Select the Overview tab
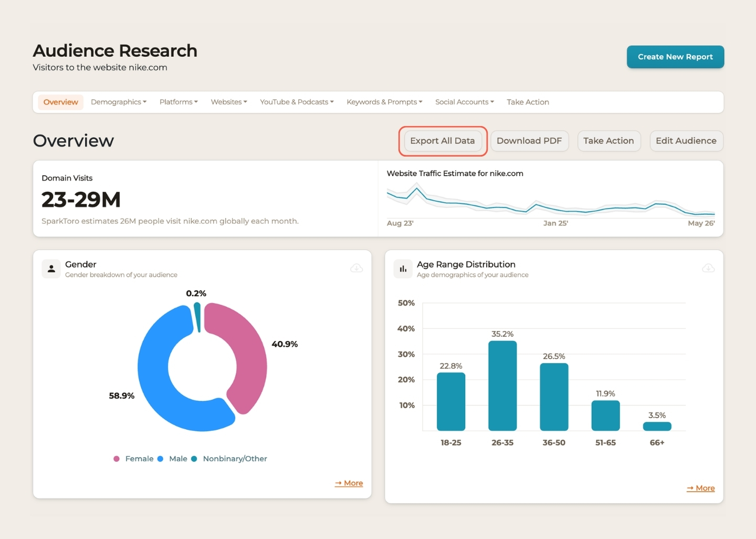 click(x=61, y=102)
